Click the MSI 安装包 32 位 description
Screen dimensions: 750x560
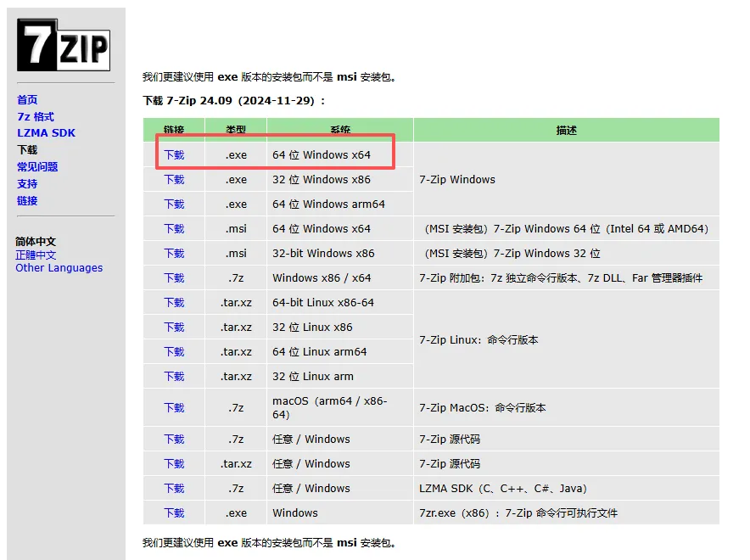pos(511,254)
